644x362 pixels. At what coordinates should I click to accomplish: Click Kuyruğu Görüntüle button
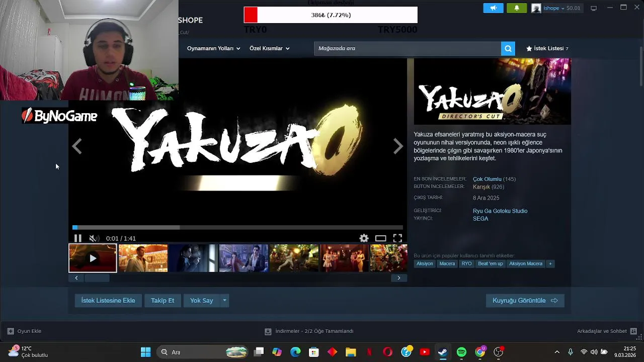pyautogui.click(x=525, y=300)
